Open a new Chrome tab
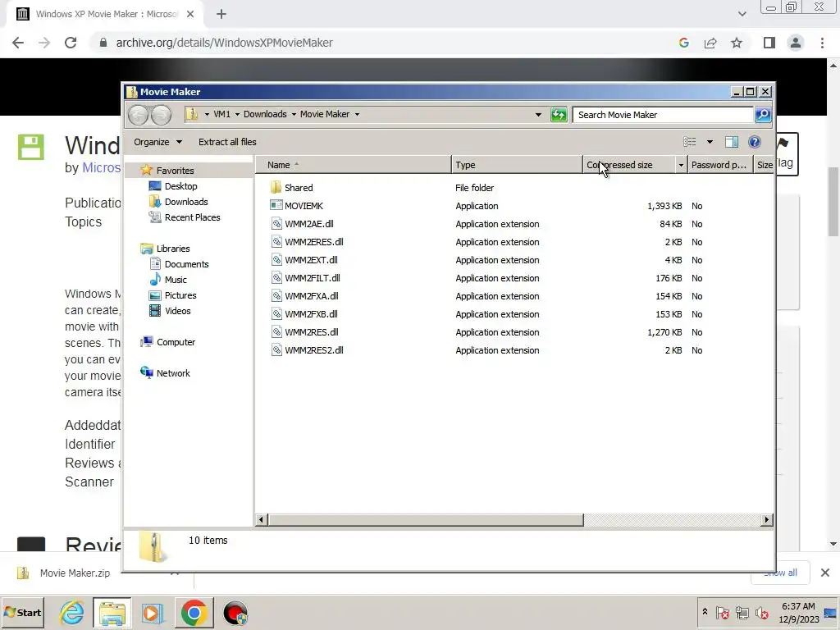 pyautogui.click(x=221, y=14)
